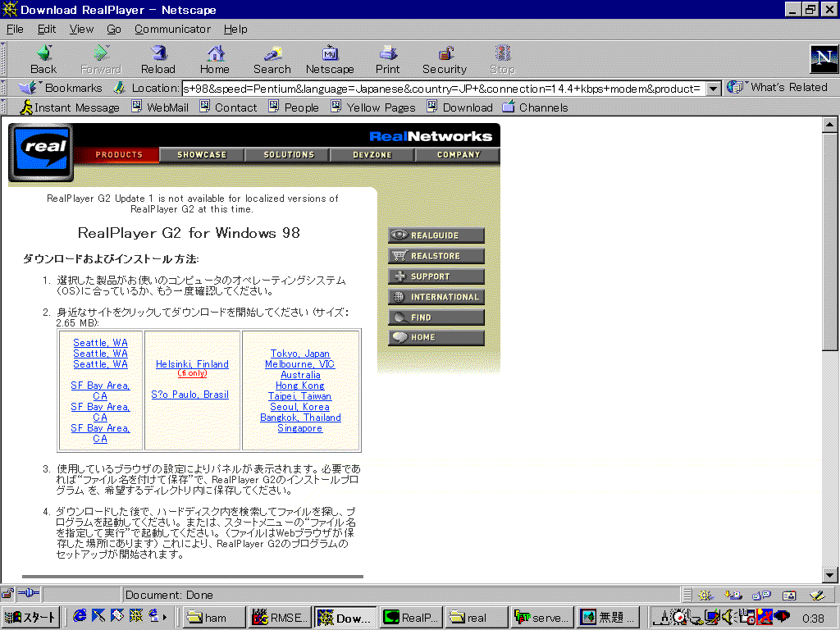
Task: Switch to RealP... taskbar window
Action: click(412, 617)
